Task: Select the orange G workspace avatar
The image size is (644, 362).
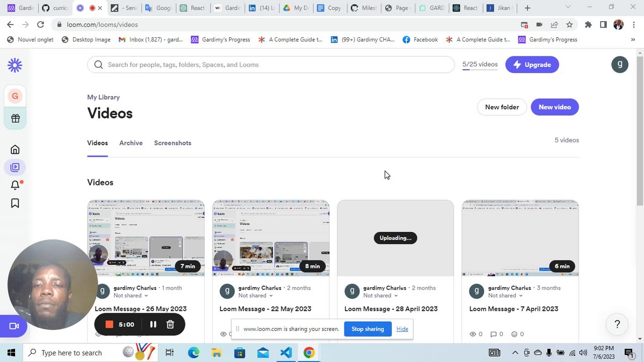Action: (15, 96)
